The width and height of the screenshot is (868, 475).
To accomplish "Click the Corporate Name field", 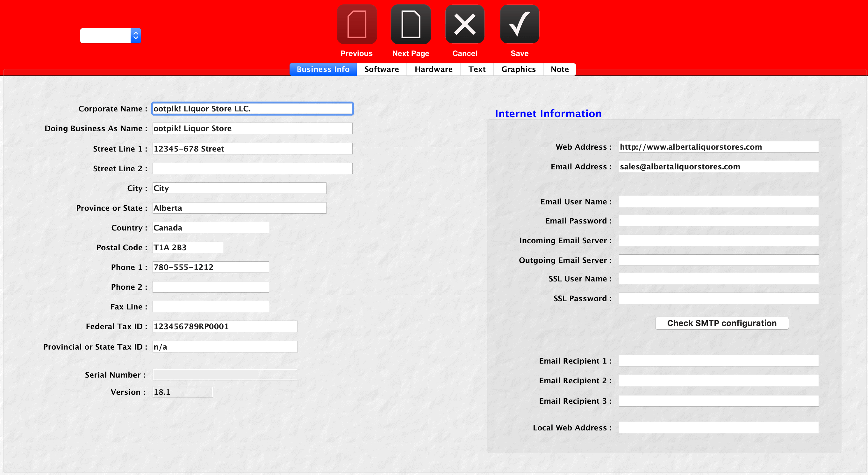I will pos(252,109).
